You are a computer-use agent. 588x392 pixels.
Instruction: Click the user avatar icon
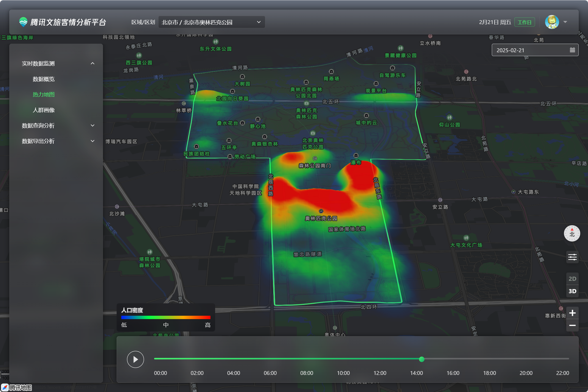[552, 22]
